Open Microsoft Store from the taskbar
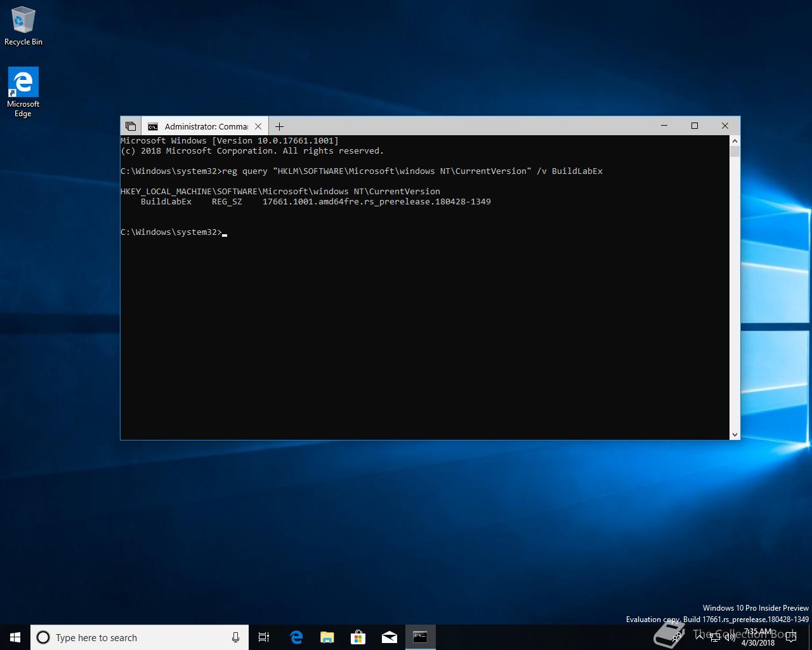 point(358,637)
